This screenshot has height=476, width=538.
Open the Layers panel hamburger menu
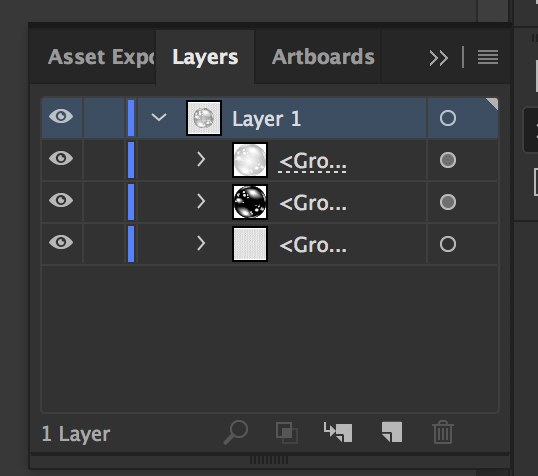pos(488,57)
